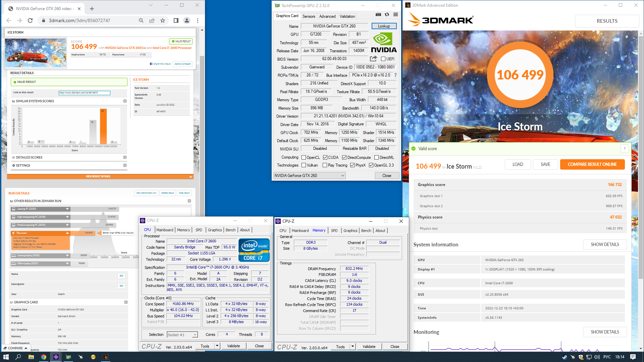Click Validate in CPU-Z Memory window
Viewport: 644px width, 362px height.
click(369, 347)
